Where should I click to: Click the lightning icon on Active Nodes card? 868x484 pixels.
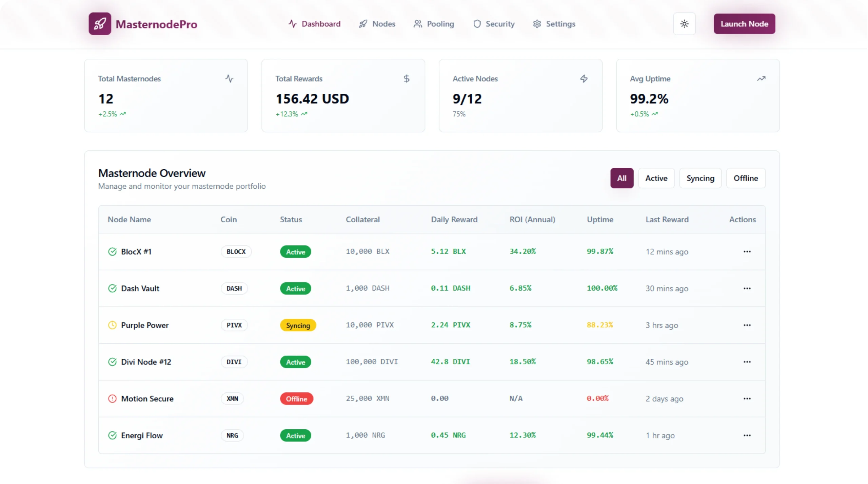pos(584,78)
